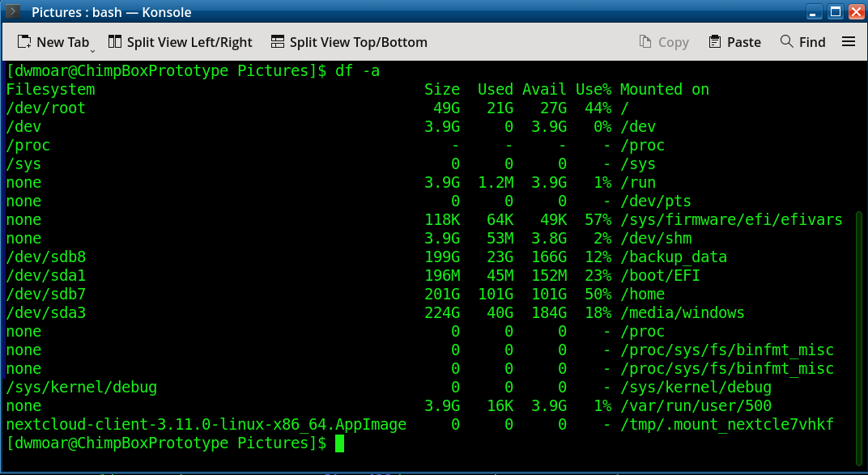Viewport: 868px width, 475px height.
Task: Click the terminal vertical scrollbar
Action: [859, 324]
